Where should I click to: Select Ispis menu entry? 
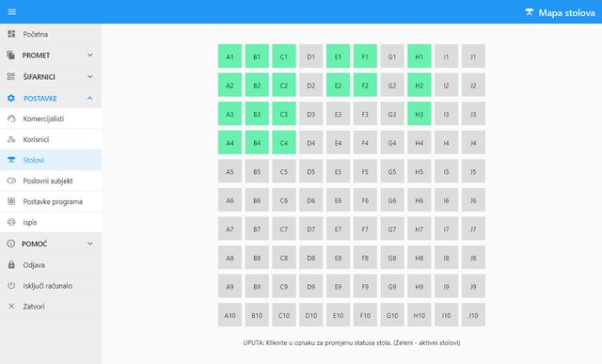pyautogui.click(x=51, y=222)
